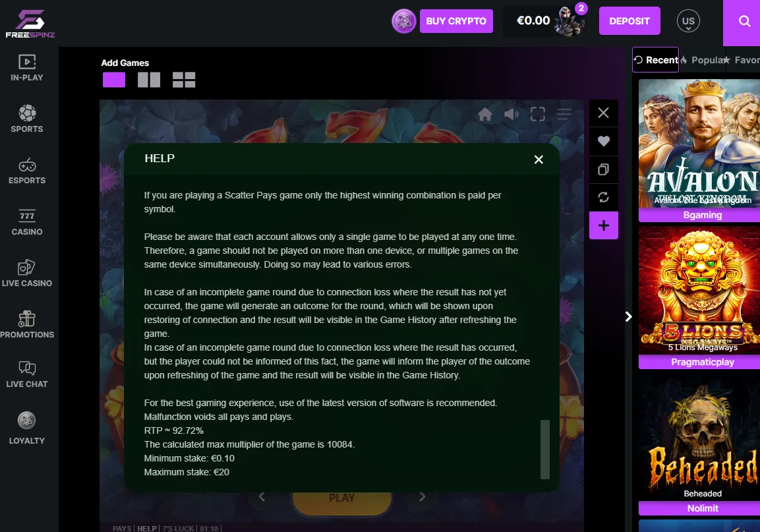Open the game hamburger menu
The image size is (760, 532).
[x=564, y=114]
